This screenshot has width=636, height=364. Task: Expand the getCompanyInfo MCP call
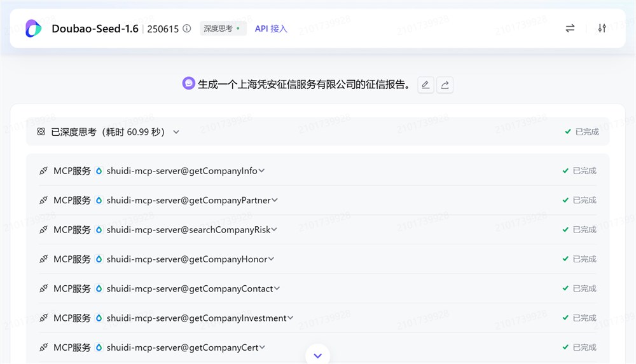261,171
